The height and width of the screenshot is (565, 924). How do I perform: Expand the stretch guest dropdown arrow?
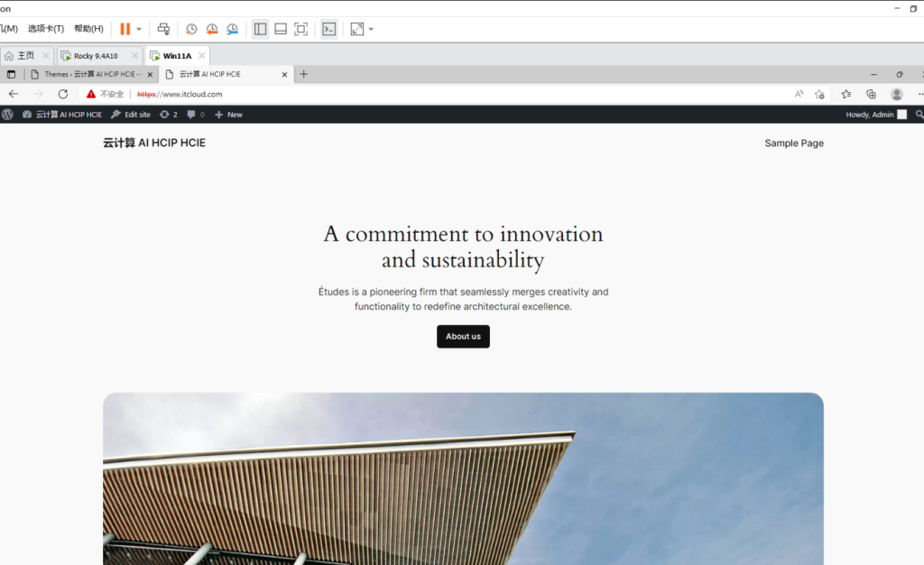[x=371, y=29]
